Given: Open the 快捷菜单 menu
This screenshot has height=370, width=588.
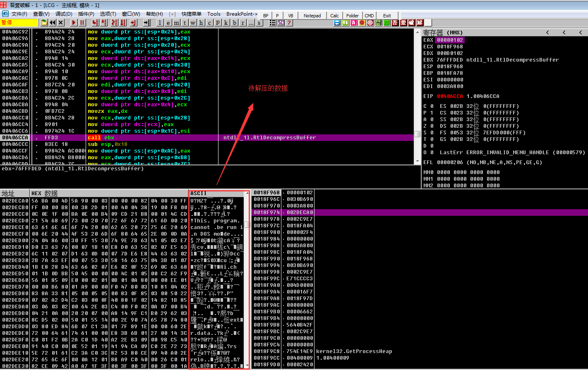Looking at the screenshot, I should 192,14.
